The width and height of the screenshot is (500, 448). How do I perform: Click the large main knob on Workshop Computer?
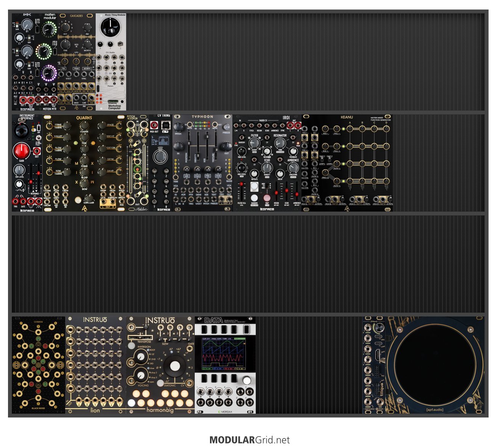pos(110,27)
